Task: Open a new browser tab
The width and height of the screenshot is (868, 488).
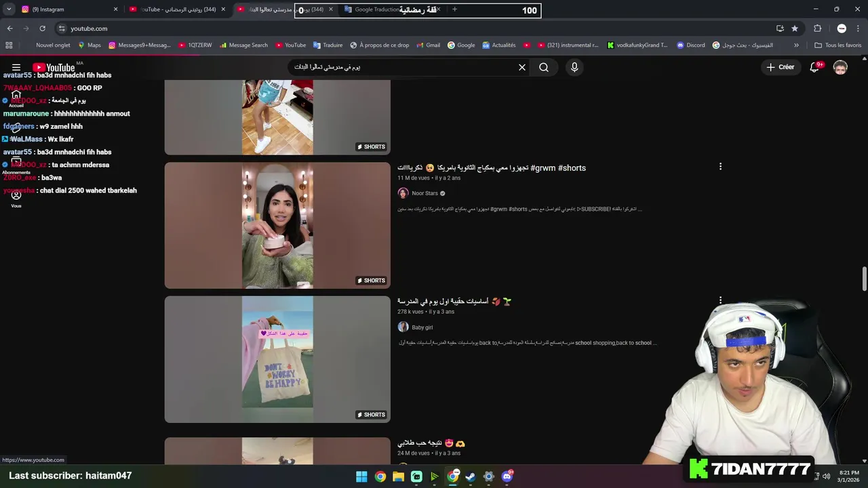Action: [454, 9]
